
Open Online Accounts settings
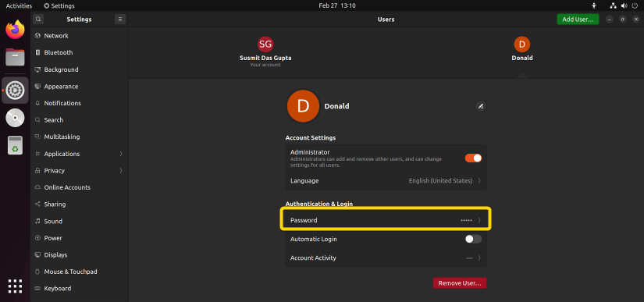coord(80,187)
